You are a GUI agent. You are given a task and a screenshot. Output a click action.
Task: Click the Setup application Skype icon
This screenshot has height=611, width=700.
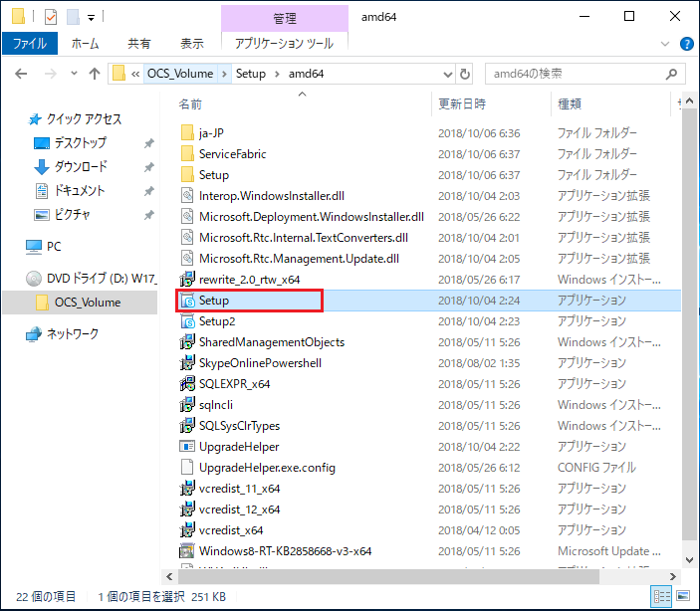coord(187,301)
